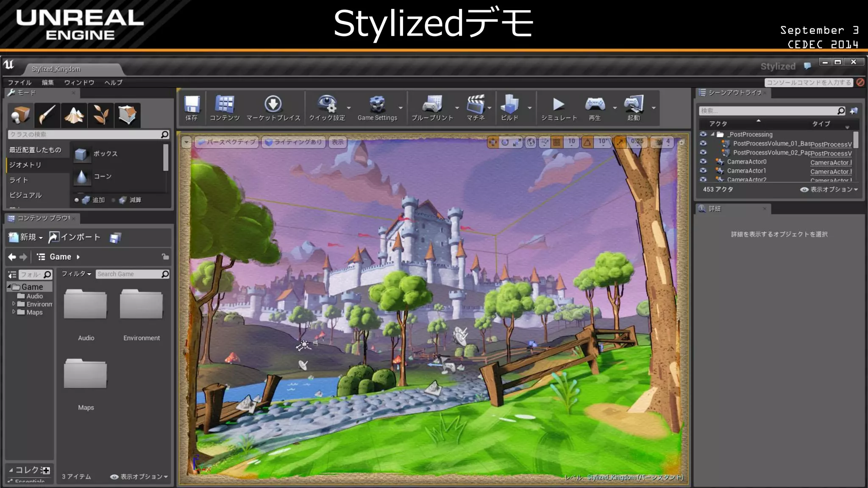Image resolution: width=868 pixels, height=488 pixels.
Task: Open the Matinee (マチネ) icon
Action: pyautogui.click(x=476, y=104)
